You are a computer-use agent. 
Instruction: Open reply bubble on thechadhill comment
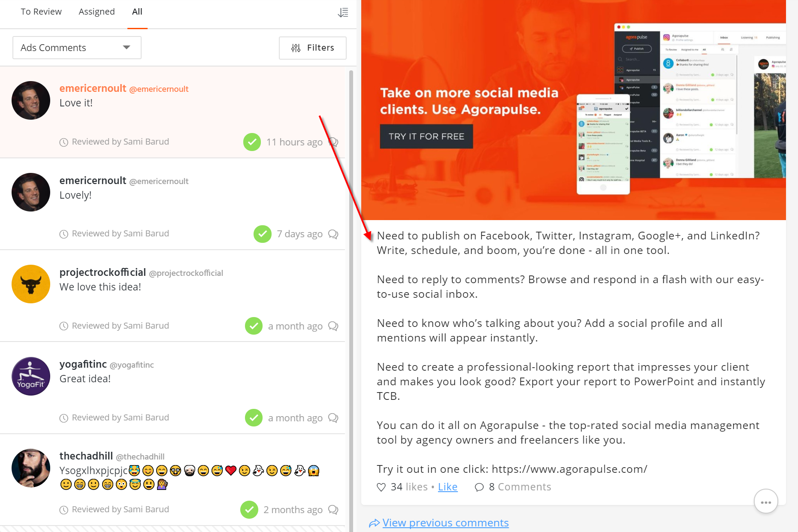click(333, 510)
